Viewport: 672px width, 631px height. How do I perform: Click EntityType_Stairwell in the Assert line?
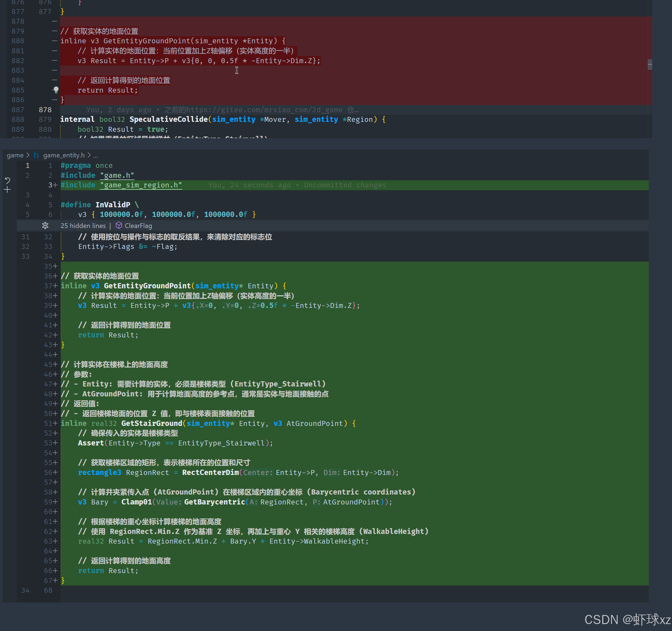pyautogui.click(x=222, y=443)
